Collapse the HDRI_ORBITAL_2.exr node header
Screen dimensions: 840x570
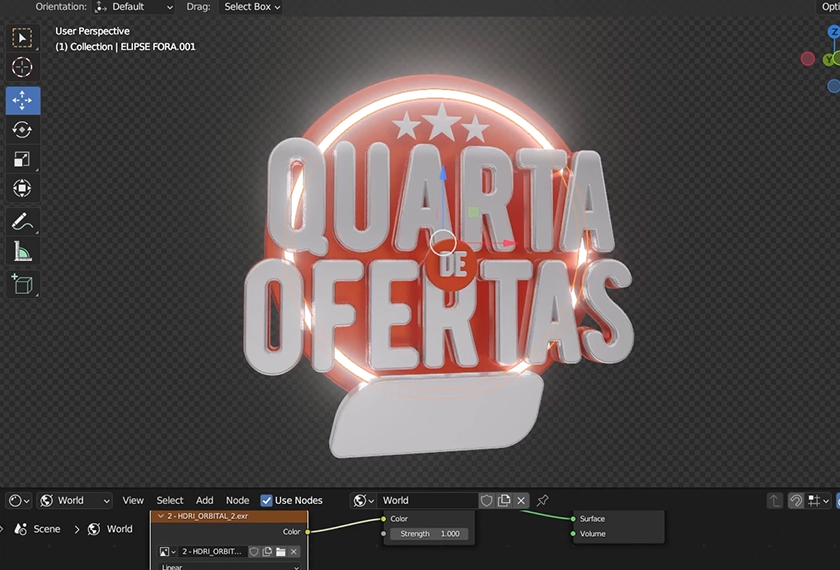click(x=161, y=516)
